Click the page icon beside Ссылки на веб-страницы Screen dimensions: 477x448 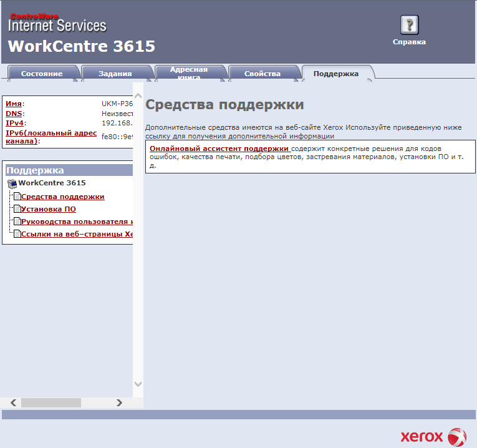[x=17, y=234]
